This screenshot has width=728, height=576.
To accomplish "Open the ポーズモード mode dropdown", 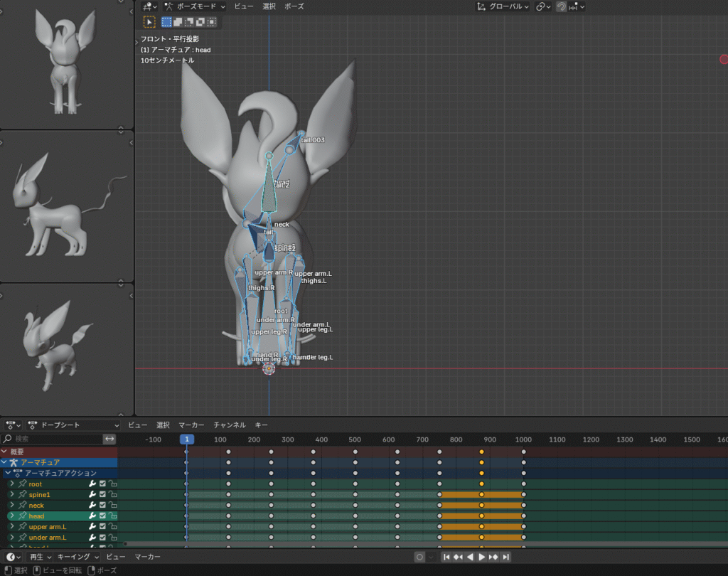I will [x=195, y=6].
